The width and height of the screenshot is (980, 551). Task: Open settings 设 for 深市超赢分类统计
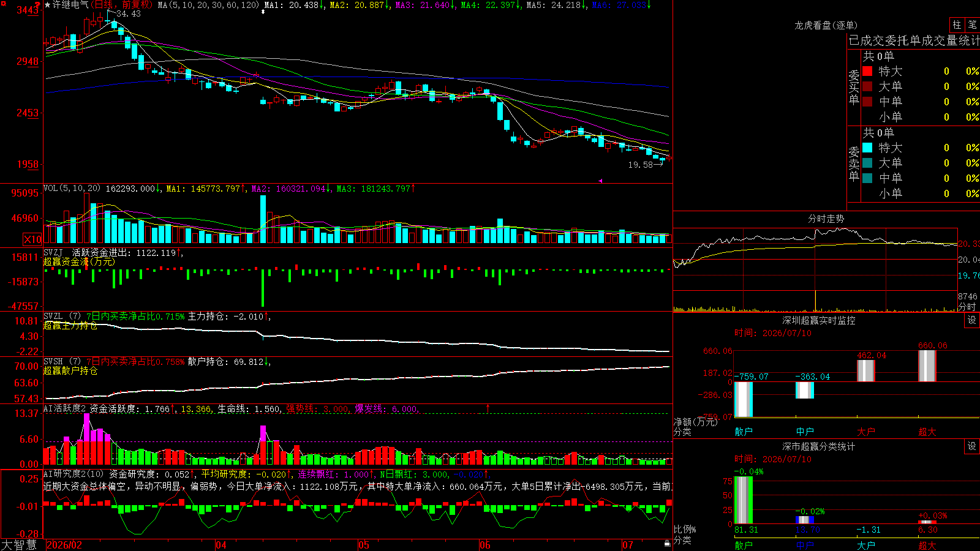pos(972,446)
